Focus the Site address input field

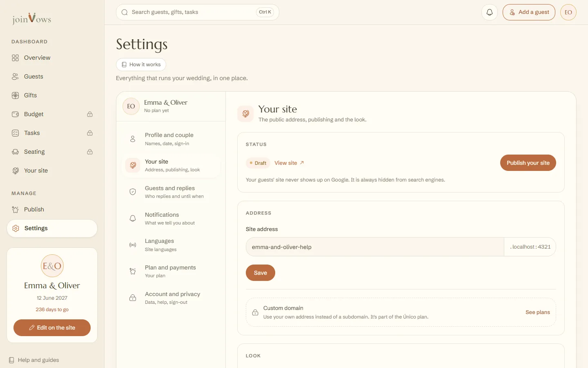click(x=375, y=247)
